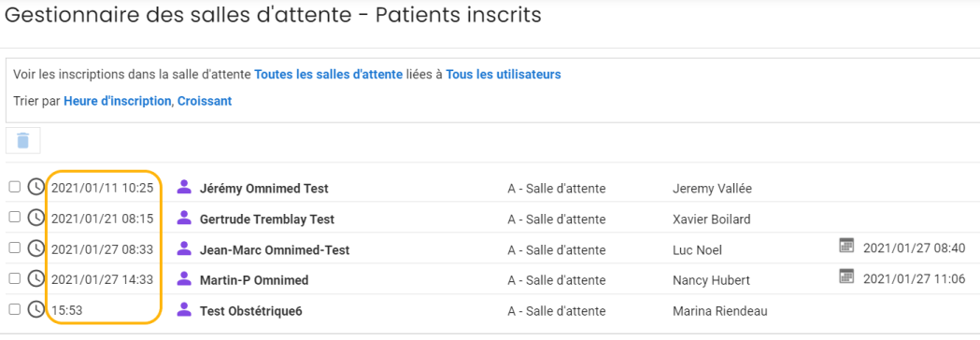Open patient Gertrude Tremblay Test
This screenshot has width=980, height=340.
(x=267, y=220)
